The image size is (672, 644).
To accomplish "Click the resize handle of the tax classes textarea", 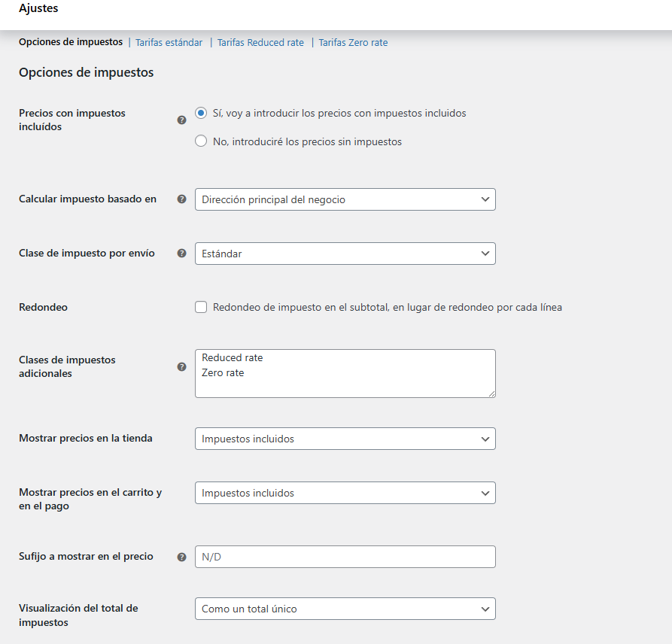I will tap(491, 393).
